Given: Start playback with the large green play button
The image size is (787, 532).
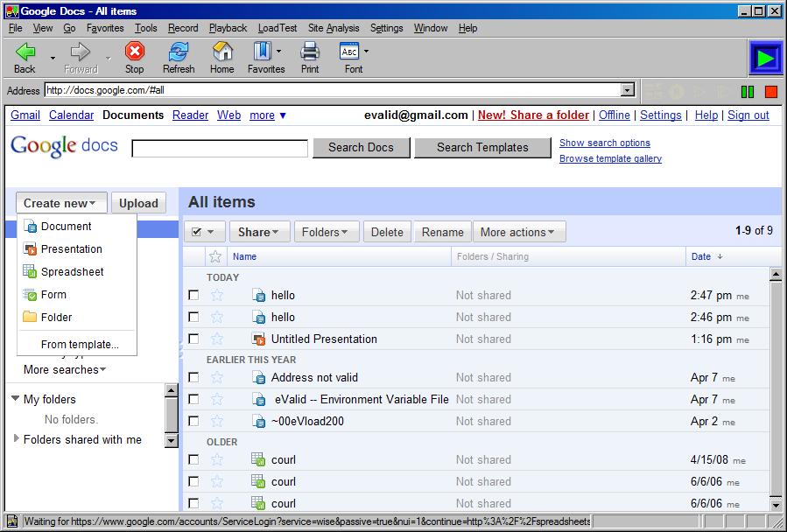Looking at the screenshot, I should [x=765, y=59].
